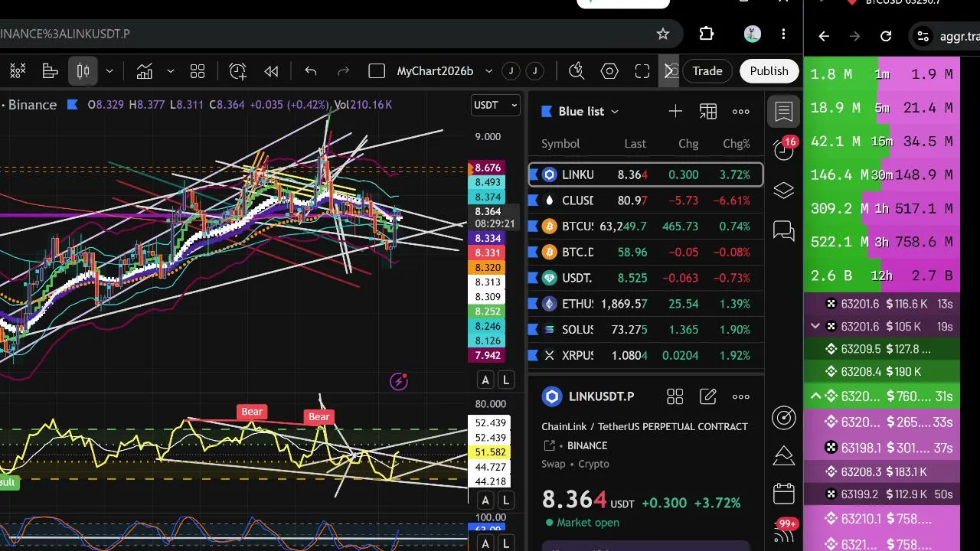
Task: Open the calendar icon in sidebar
Action: pyautogui.click(x=783, y=494)
